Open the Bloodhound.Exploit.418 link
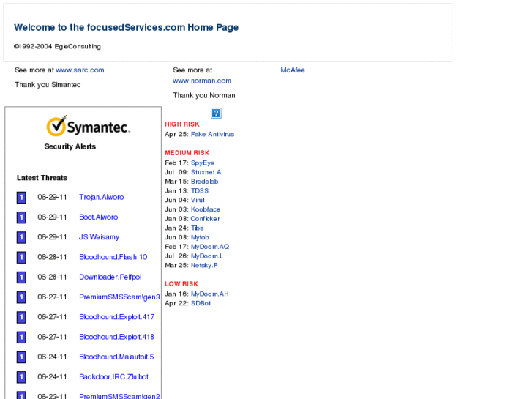The width and height of the screenshot is (532, 399). [116, 337]
